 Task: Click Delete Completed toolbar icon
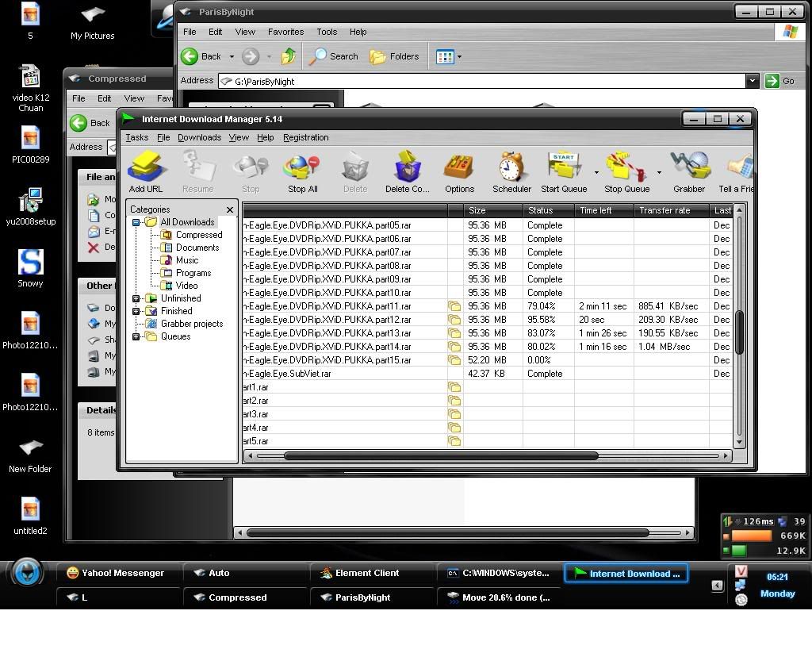(408, 171)
